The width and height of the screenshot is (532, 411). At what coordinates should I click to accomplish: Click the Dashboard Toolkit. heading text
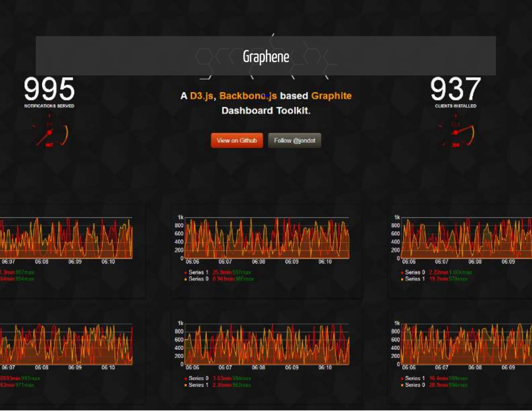click(x=266, y=110)
